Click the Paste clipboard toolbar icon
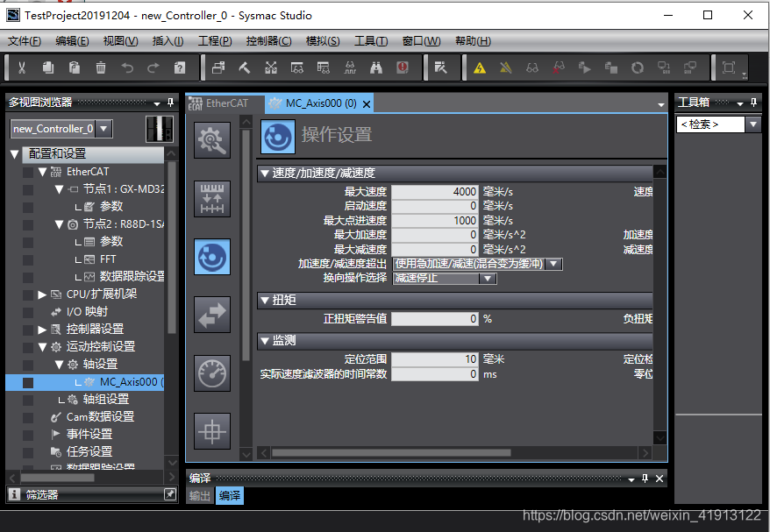770x532 pixels. tap(75, 67)
